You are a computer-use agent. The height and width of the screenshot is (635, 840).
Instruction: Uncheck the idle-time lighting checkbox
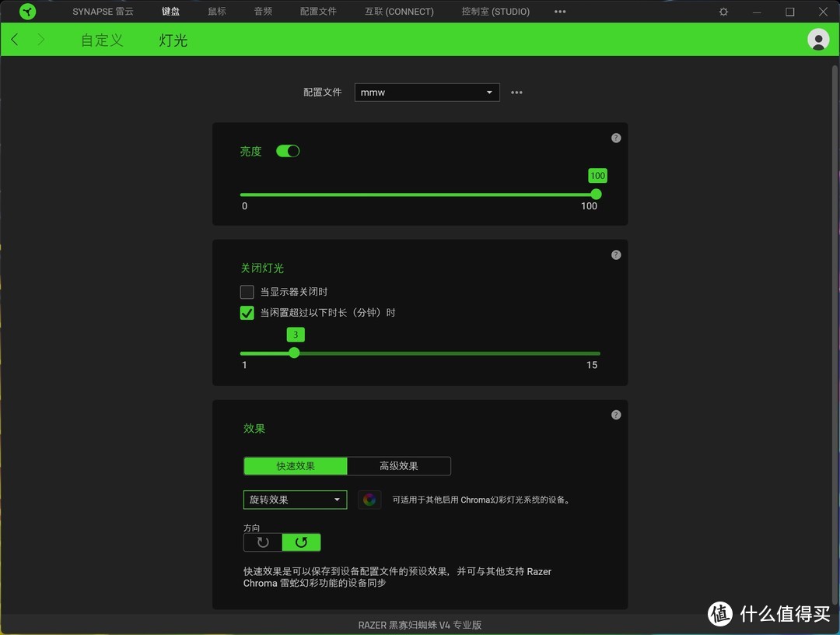click(x=247, y=312)
